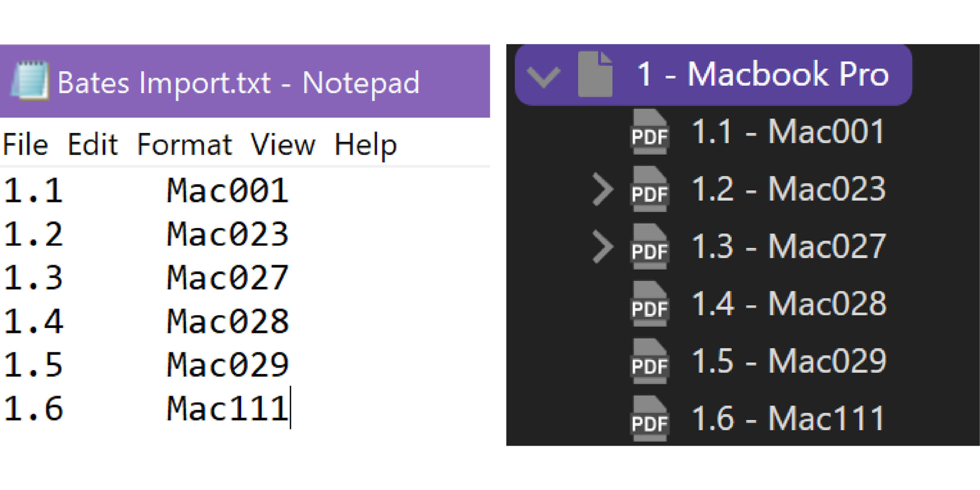Click the PDF icon for 1.1 - Mac001
The height and width of the screenshot is (490, 980).
tap(650, 132)
